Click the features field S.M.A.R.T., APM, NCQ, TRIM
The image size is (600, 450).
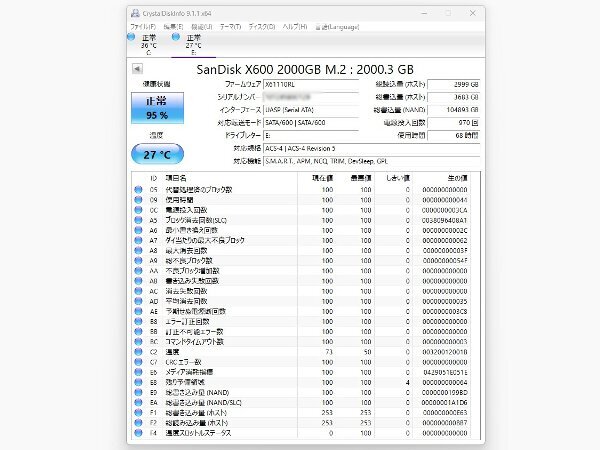tap(372, 161)
